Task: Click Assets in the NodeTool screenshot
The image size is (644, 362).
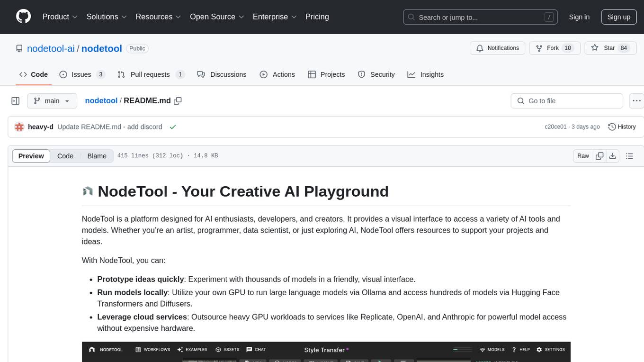Action: [227, 350]
